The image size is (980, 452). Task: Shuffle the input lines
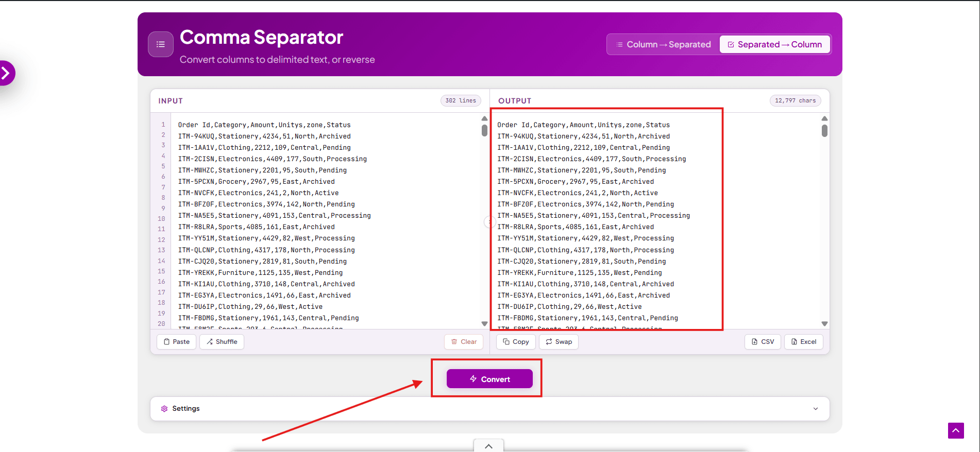tap(222, 342)
